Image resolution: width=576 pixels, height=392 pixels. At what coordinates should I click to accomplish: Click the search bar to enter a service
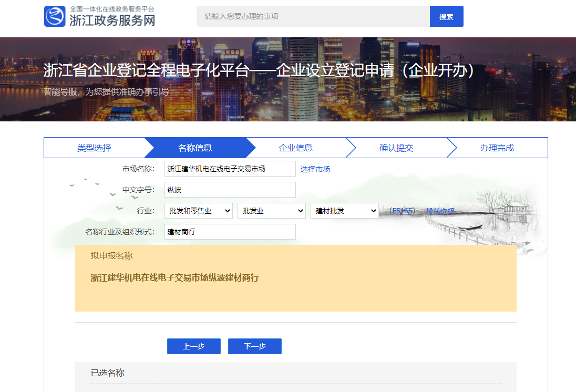(x=313, y=16)
